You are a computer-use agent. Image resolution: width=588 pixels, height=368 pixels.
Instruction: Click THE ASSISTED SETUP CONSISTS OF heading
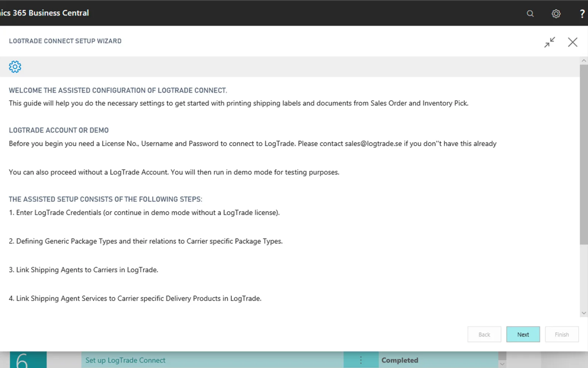pos(105,199)
